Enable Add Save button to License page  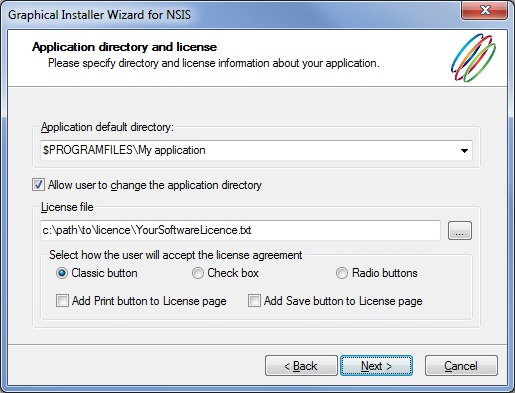pos(254,301)
